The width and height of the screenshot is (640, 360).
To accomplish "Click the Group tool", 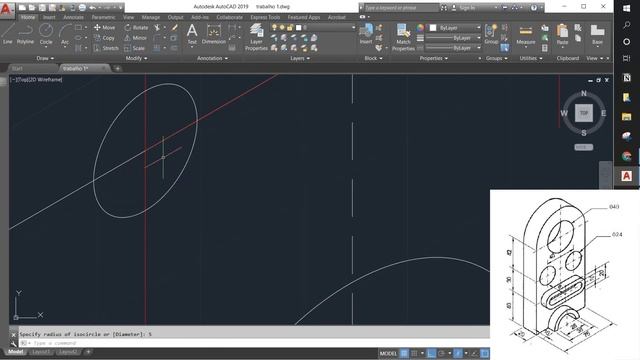I will click(x=491, y=34).
